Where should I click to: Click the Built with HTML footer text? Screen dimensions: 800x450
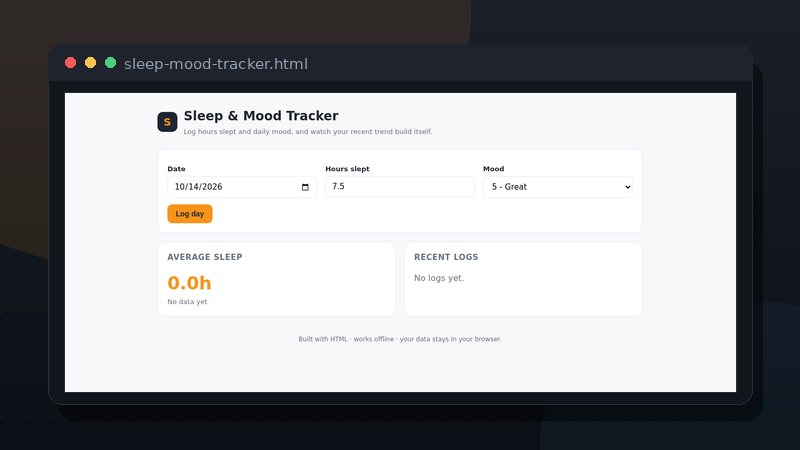pyautogui.click(x=400, y=339)
